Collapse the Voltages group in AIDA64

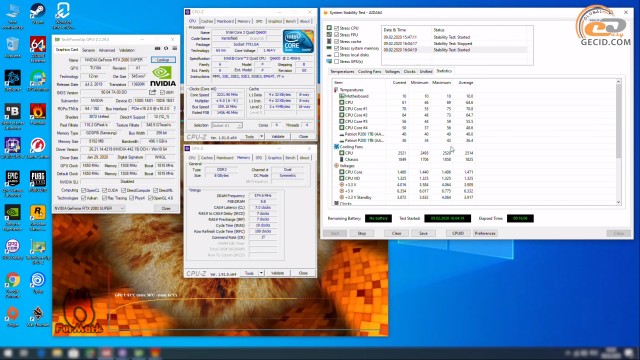click(x=336, y=166)
